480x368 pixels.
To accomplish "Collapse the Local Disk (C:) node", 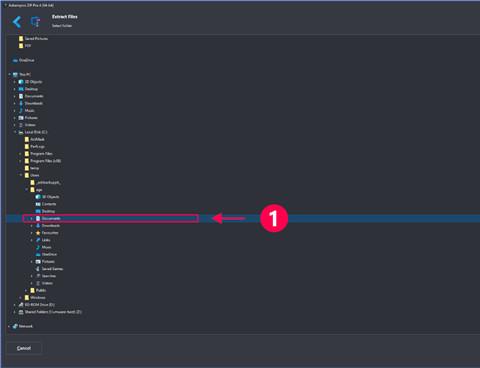I will 15,132.
